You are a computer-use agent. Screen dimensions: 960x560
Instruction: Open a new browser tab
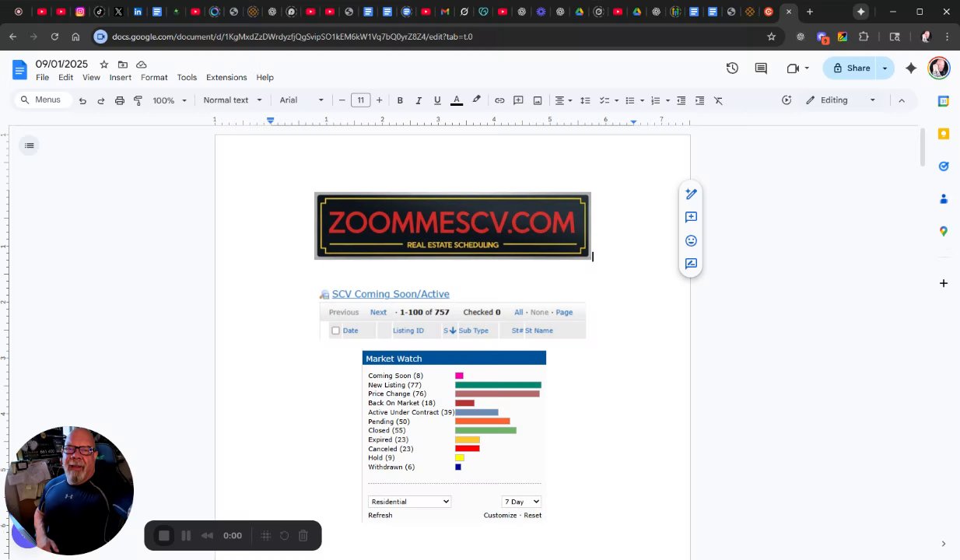pos(810,12)
